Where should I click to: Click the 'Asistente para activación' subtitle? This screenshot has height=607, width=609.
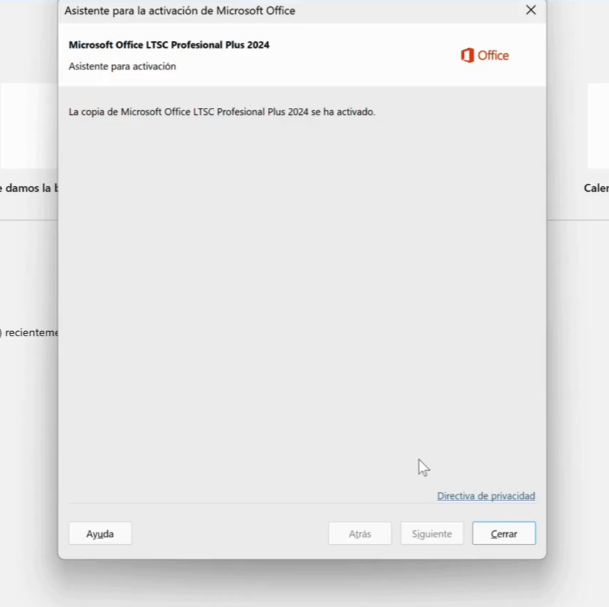pos(122,66)
